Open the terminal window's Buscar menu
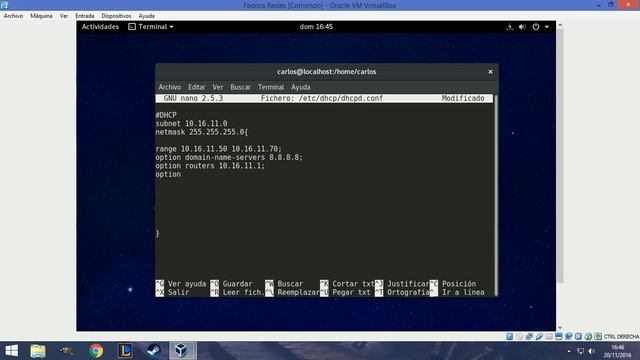This screenshot has height=360, width=640. 240,87
